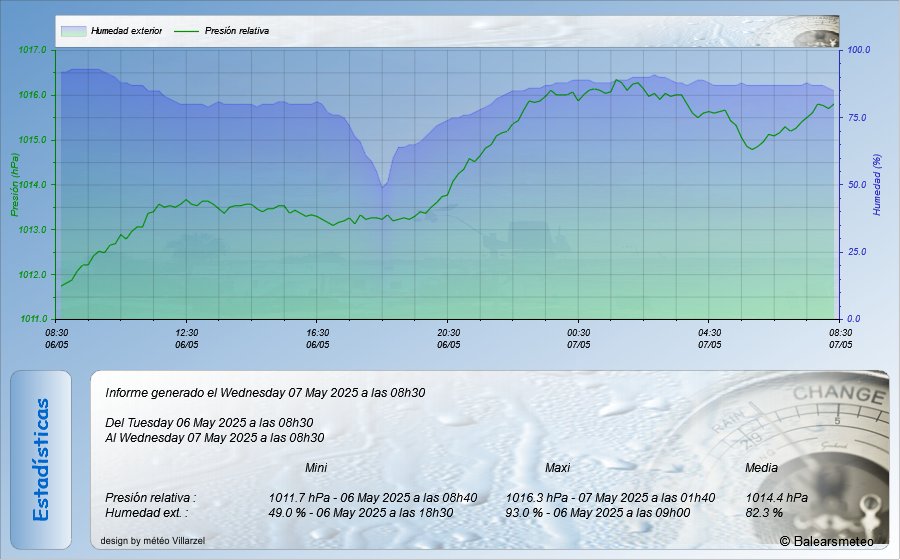
Task: Click the 1011.0 pressure axis value
Action: [32, 319]
